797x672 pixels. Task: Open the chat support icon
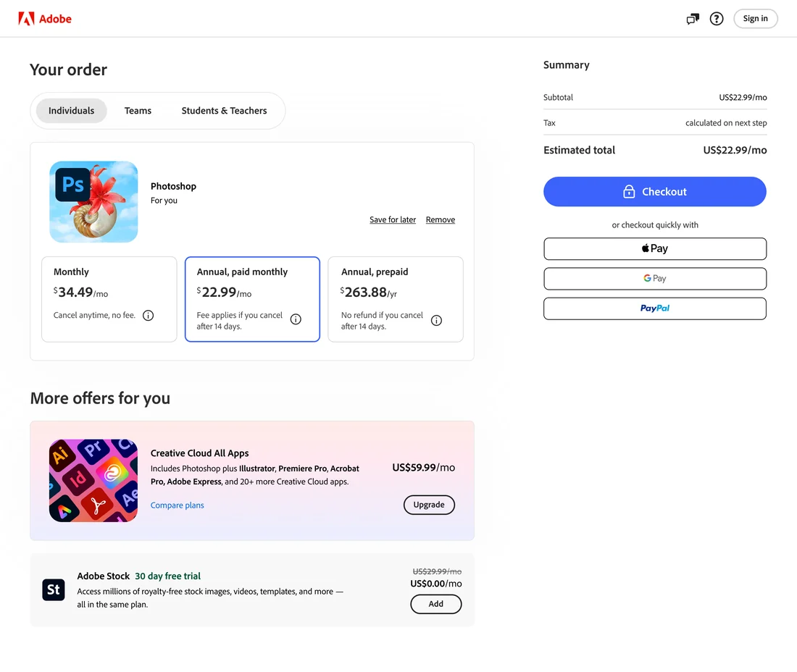[x=692, y=19]
